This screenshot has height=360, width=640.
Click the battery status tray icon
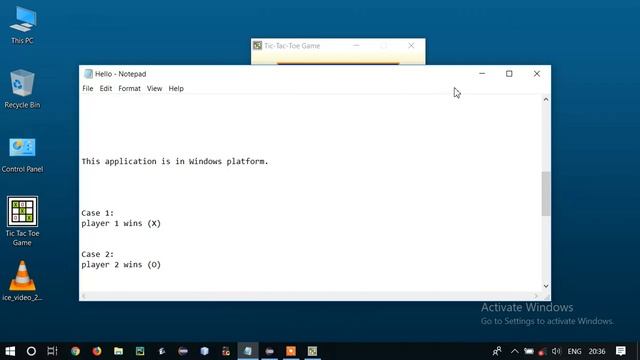pos(529,351)
